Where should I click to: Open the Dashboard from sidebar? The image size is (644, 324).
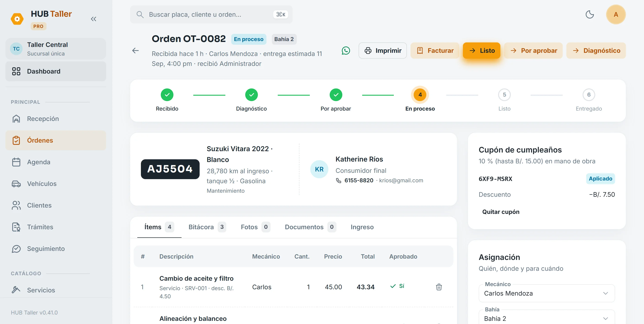tap(56, 72)
